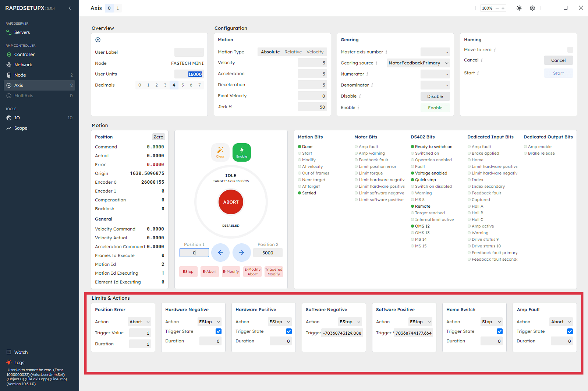
Task: Collapse the sidebar with the chevron icon
Action: [x=70, y=8]
